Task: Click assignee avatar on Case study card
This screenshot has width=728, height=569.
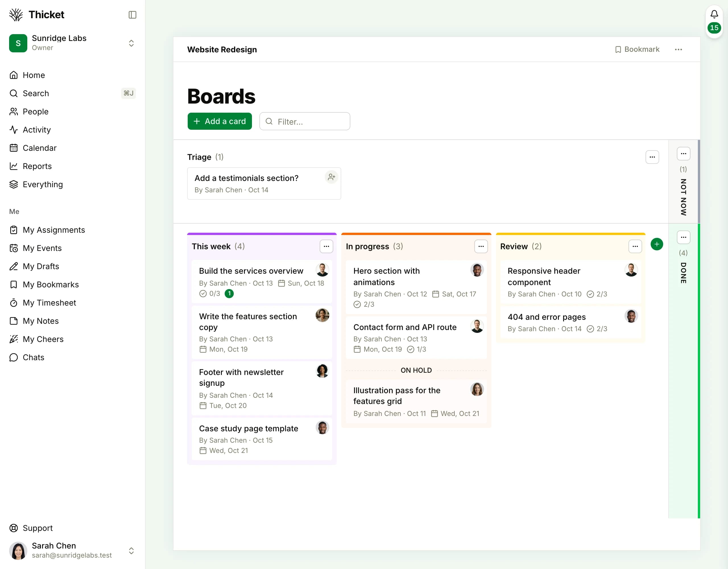Action: [x=322, y=428]
